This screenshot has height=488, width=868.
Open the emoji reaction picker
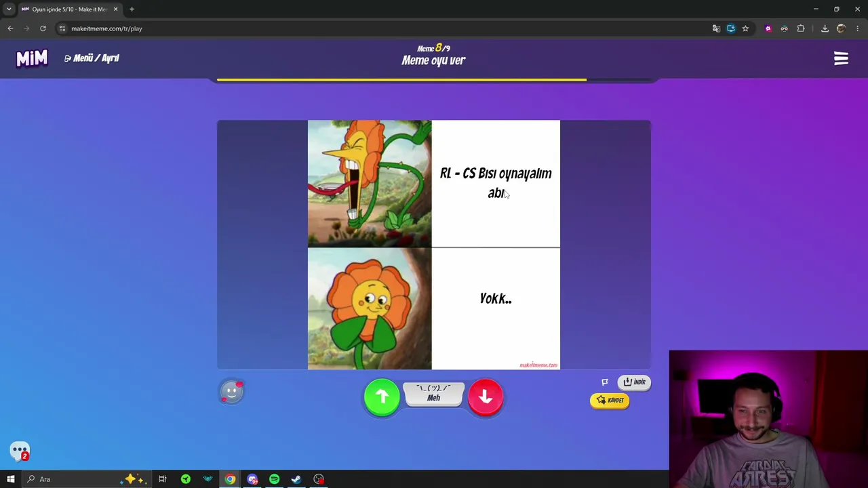231,391
